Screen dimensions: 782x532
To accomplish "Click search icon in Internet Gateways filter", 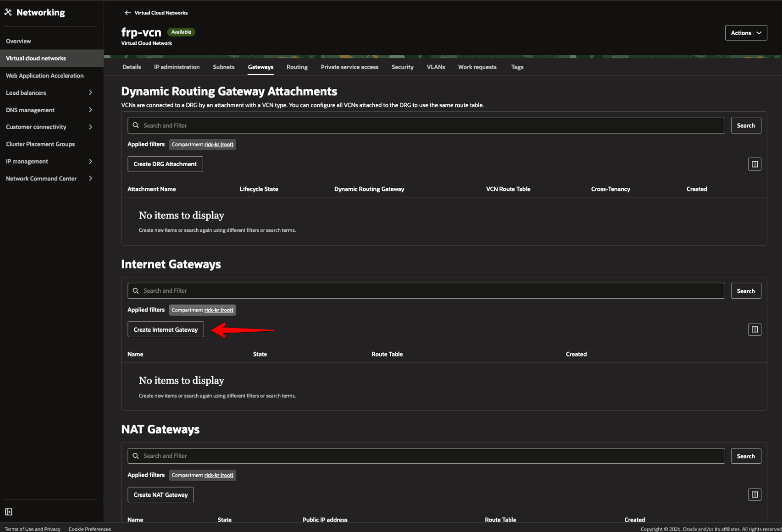I will [x=136, y=291].
